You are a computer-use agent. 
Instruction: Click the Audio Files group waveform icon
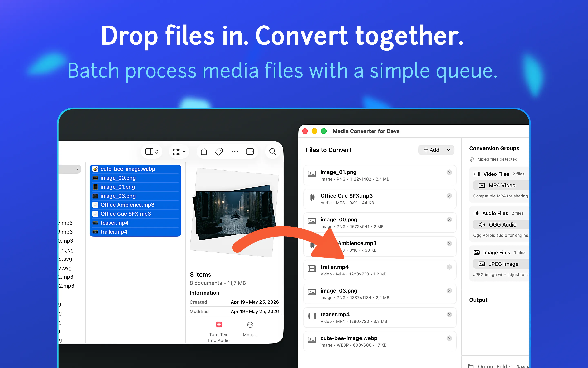pyautogui.click(x=476, y=213)
